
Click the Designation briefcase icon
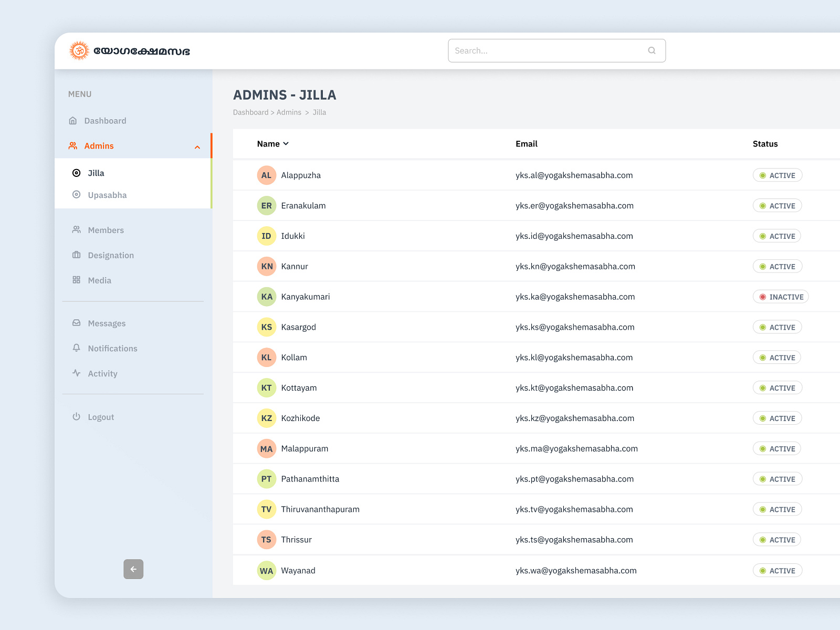click(x=77, y=255)
